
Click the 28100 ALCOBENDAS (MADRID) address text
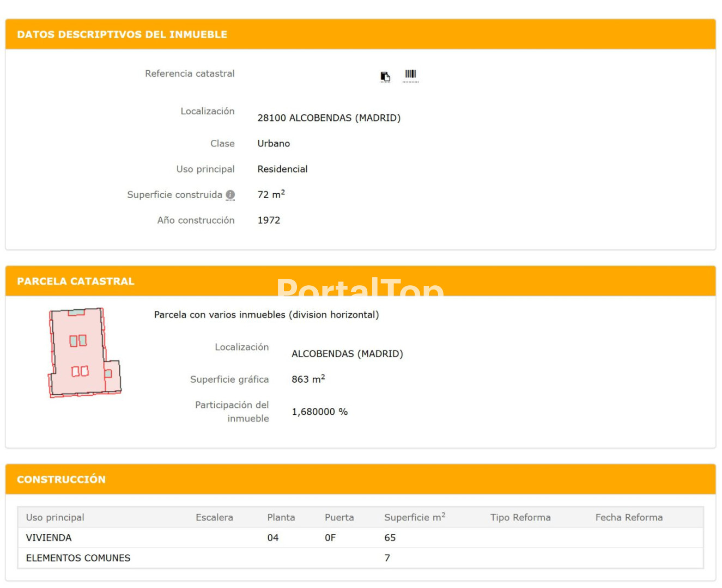tap(329, 118)
